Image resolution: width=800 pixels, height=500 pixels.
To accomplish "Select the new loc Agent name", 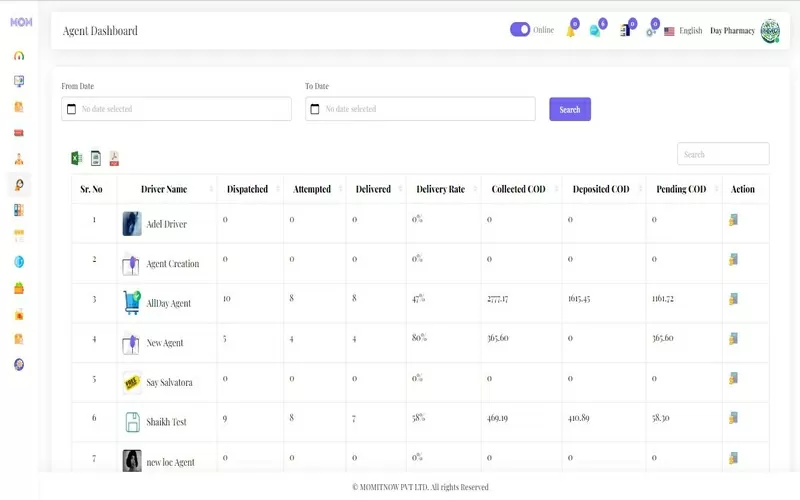I will pyautogui.click(x=170, y=462).
